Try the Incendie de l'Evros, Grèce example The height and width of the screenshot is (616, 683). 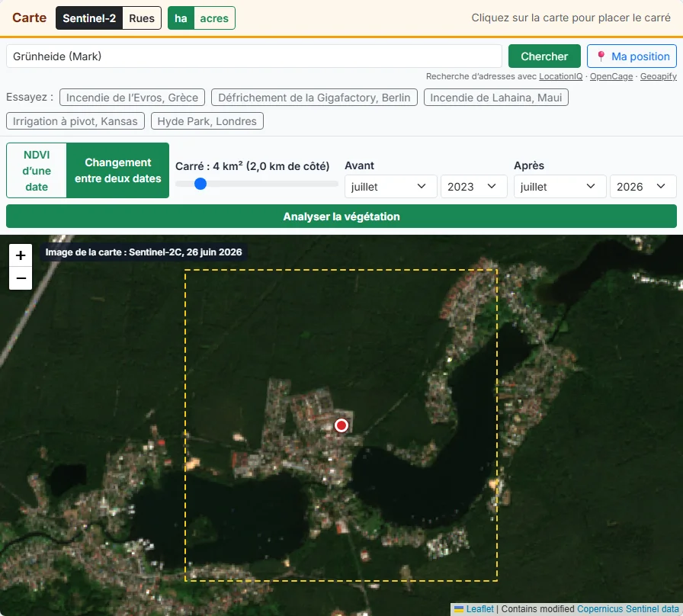pyautogui.click(x=132, y=98)
